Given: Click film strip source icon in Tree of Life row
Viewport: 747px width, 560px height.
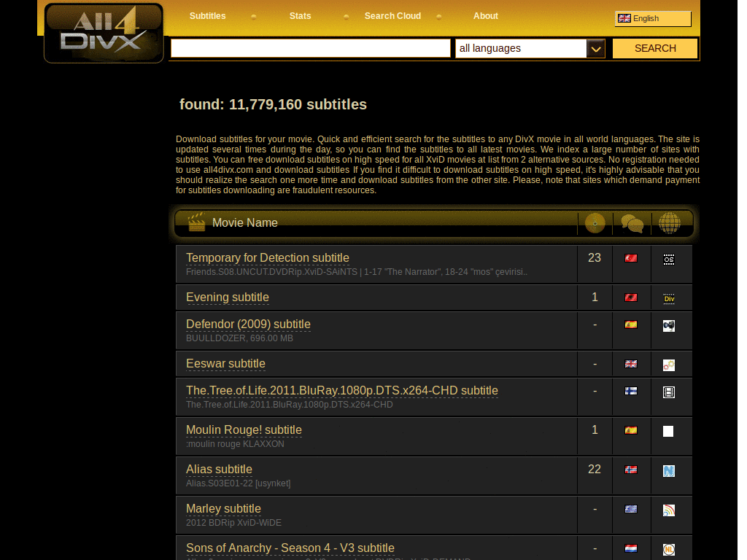Looking at the screenshot, I should pos(669,392).
